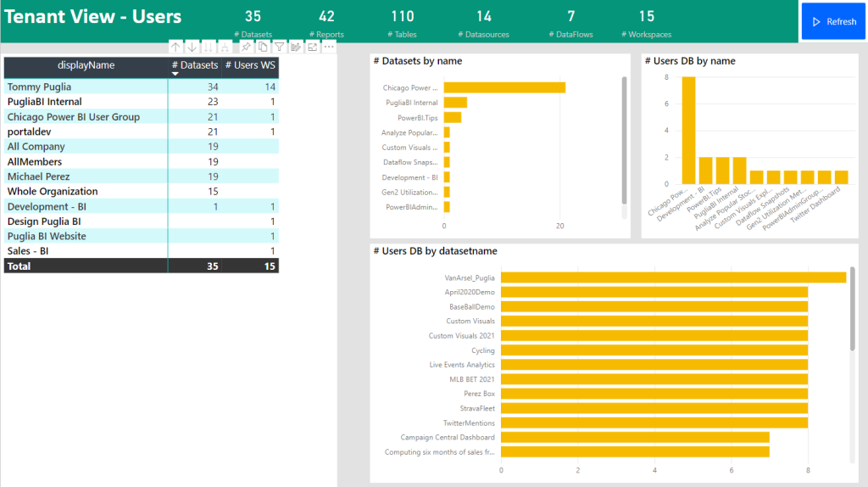The height and width of the screenshot is (487, 868).
Task: Toggle sort arrow under # Datasets header
Action: [x=175, y=74]
